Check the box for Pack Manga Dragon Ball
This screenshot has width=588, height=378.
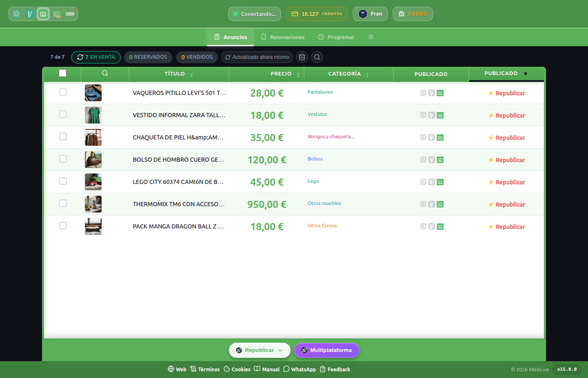click(63, 226)
